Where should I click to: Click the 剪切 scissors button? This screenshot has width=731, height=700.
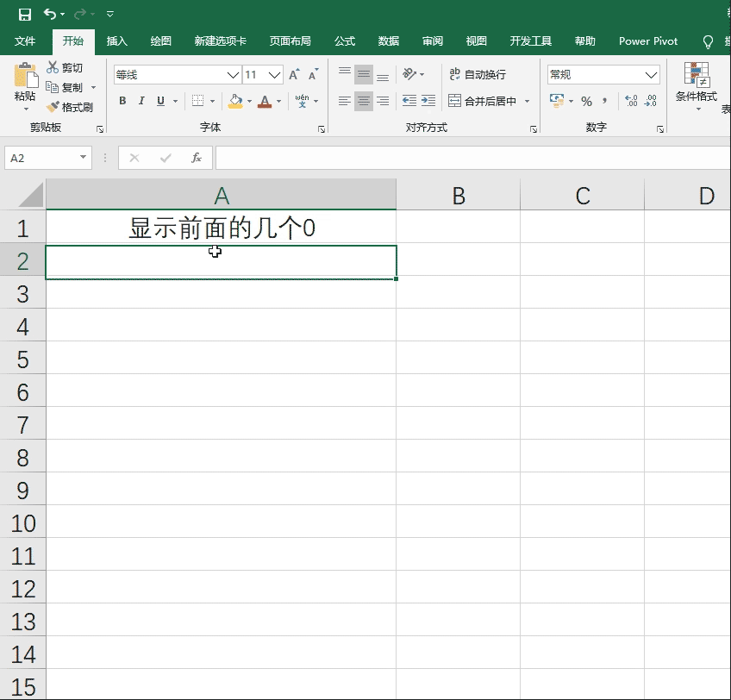[x=65, y=67]
